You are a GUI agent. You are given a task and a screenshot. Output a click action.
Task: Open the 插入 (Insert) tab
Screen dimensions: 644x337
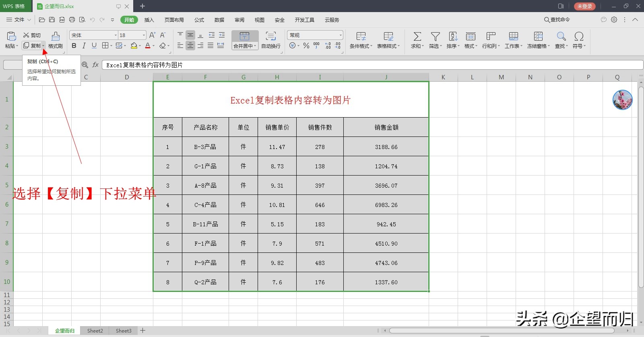pos(149,20)
